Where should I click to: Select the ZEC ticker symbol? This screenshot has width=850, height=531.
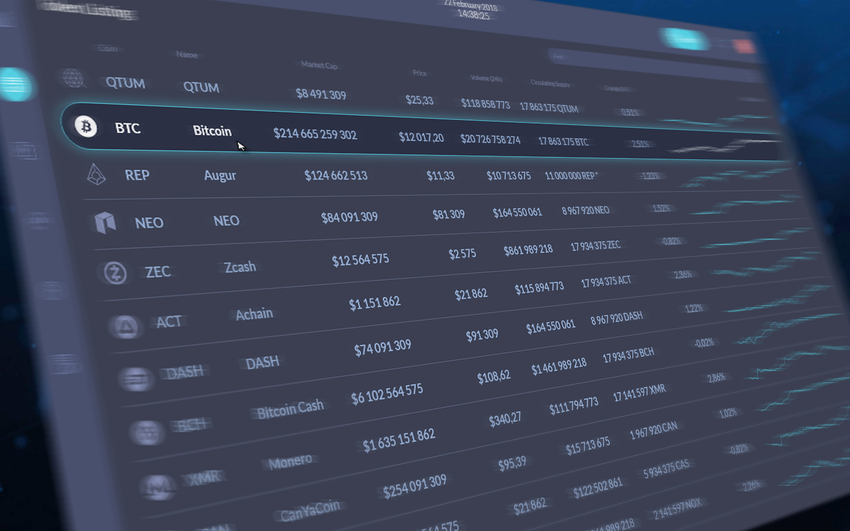(158, 271)
